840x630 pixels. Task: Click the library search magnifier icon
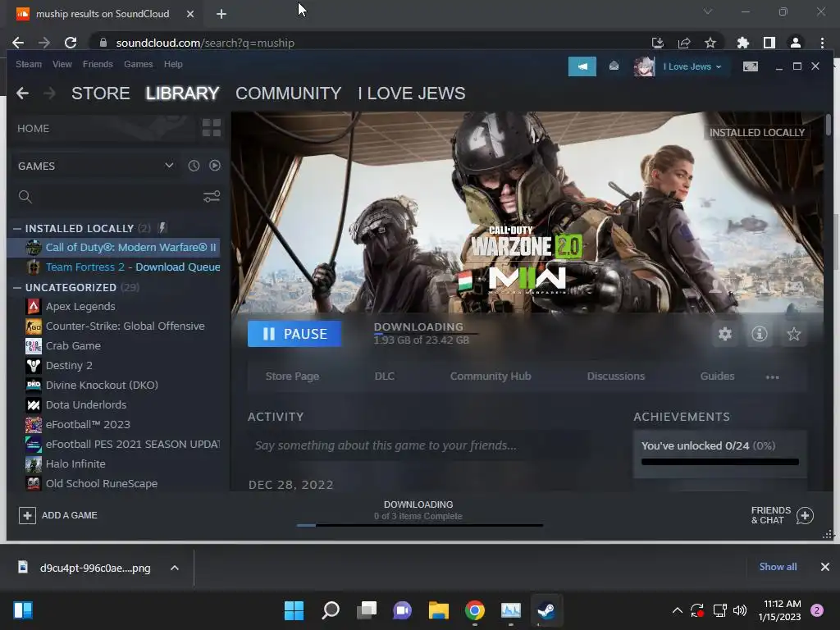(x=25, y=197)
